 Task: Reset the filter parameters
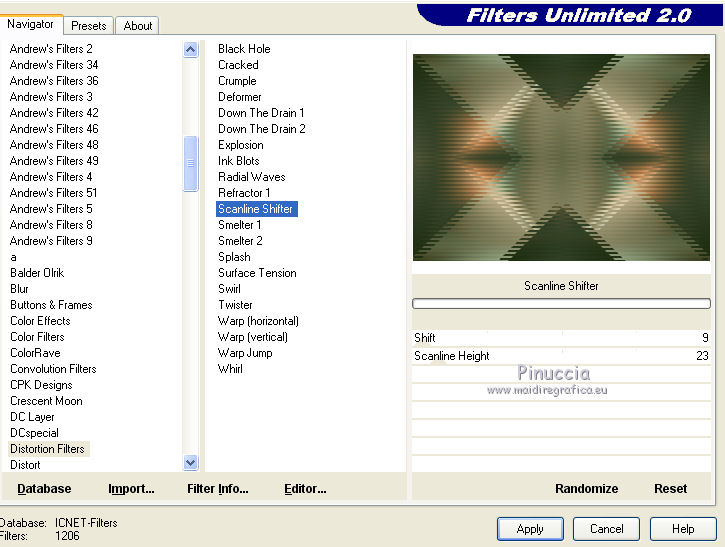pyautogui.click(x=670, y=489)
